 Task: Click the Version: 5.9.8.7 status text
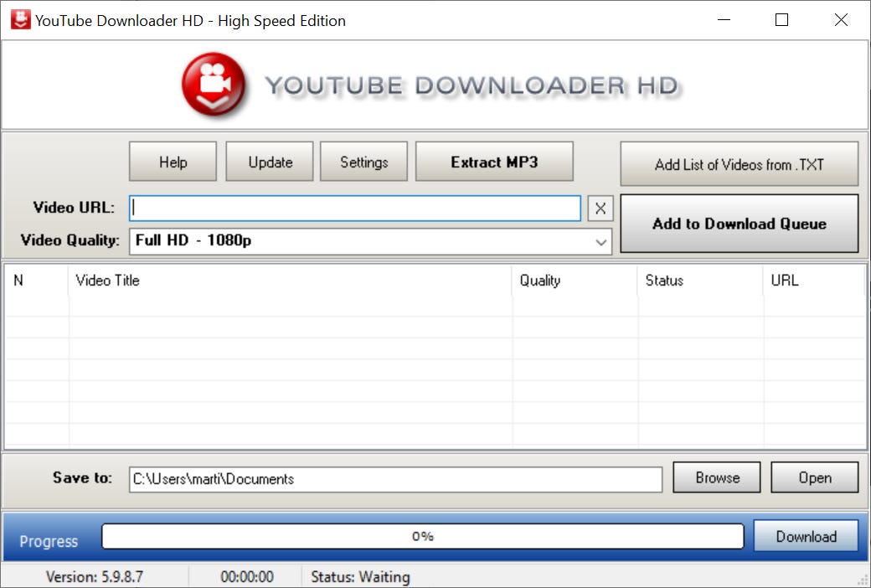95,577
